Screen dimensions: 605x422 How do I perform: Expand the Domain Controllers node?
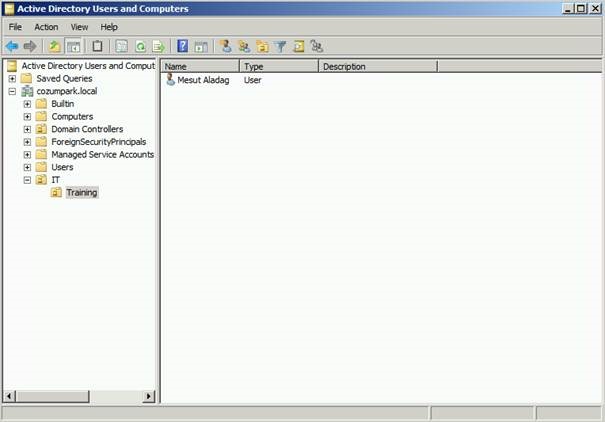(27, 129)
